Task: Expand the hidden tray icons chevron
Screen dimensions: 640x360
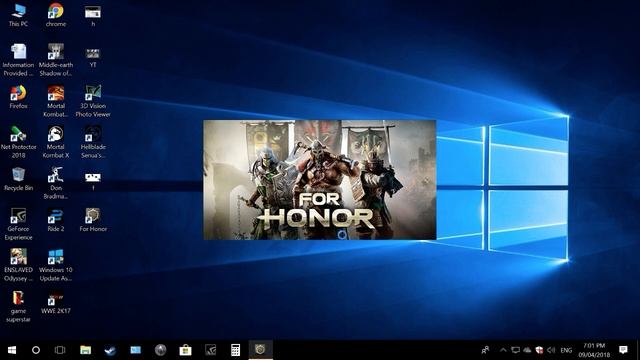Action: [x=503, y=350]
